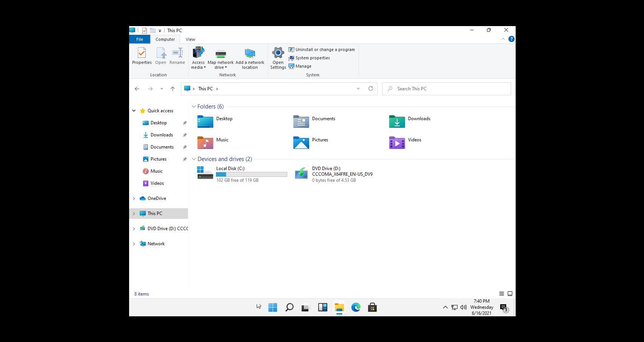Open the File menu

139,39
